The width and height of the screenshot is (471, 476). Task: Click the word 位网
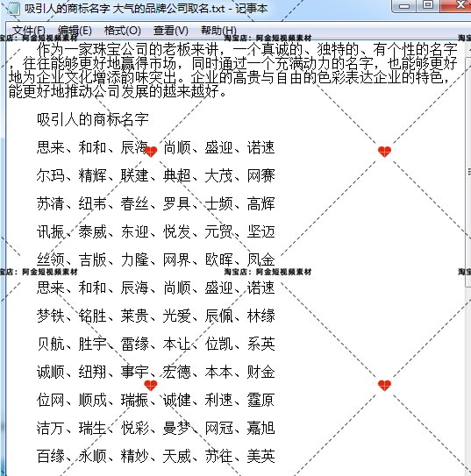click(x=51, y=400)
